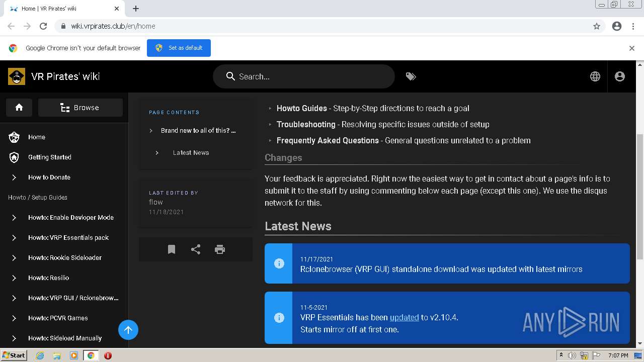Click the info icon on 11-5-2021 news

tap(279, 318)
